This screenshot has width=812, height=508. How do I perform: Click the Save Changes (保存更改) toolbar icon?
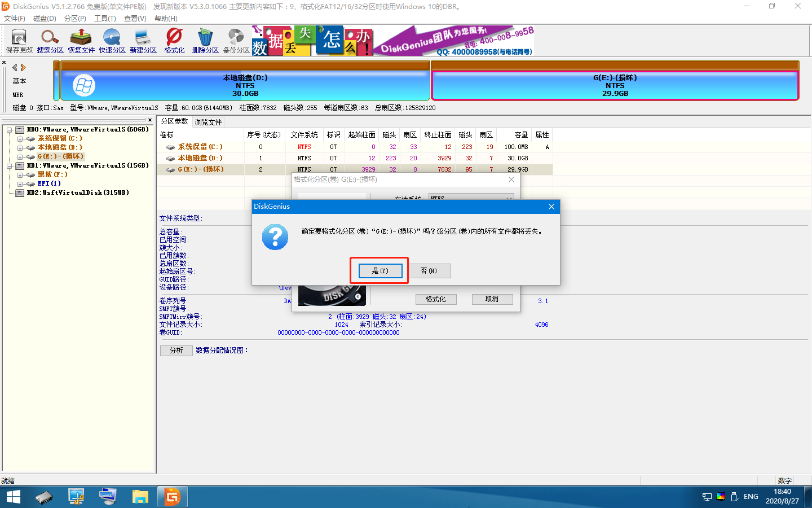(x=19, y=41)
